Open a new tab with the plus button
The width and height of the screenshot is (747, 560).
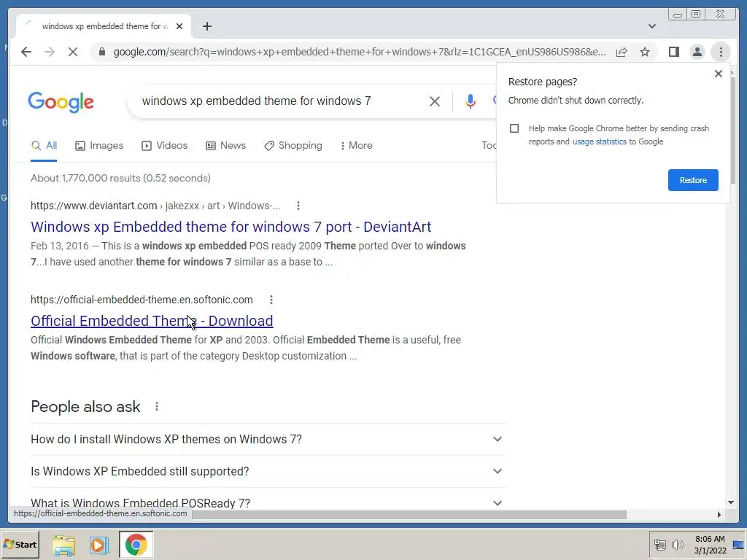tap(206, 27)
